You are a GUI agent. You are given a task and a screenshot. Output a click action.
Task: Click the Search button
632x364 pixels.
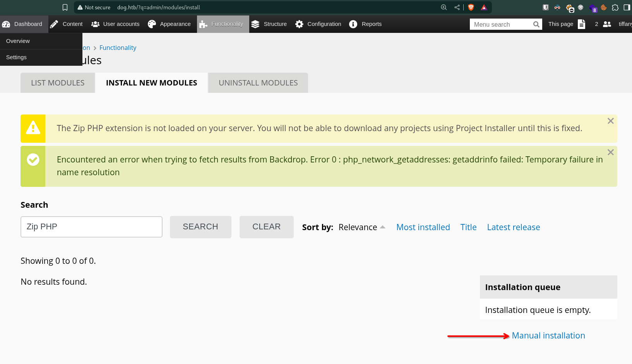(200, 227)
